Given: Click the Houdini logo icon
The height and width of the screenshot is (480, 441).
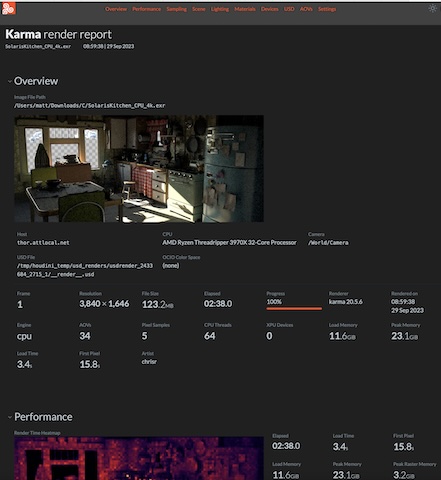Looking at the screenshot, I should coord(8,9).
